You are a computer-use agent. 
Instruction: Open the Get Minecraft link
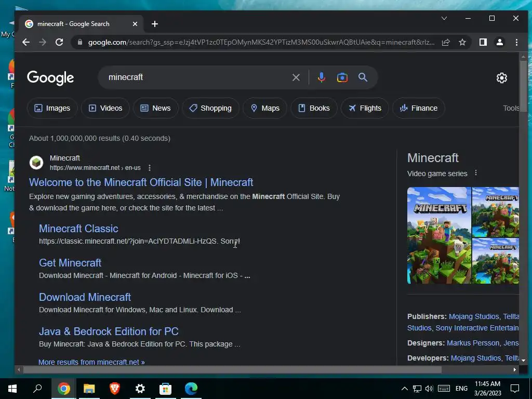[x=70, y=263]
